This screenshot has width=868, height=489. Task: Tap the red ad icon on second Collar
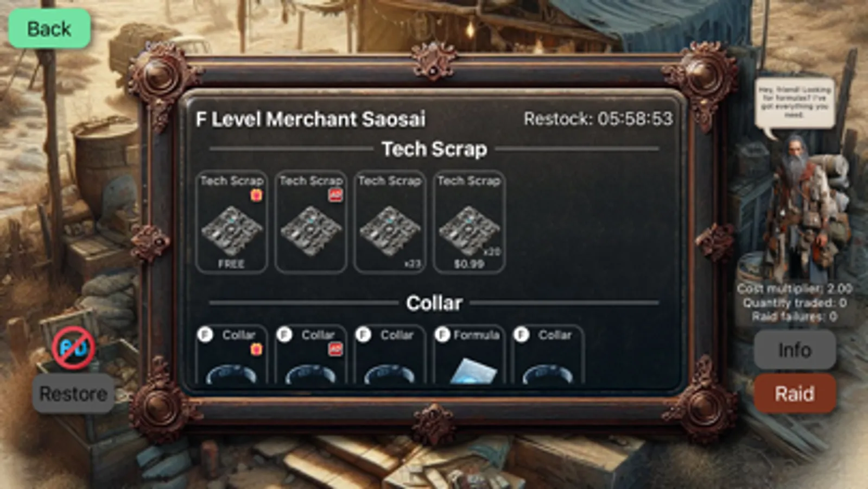(335, 349)
